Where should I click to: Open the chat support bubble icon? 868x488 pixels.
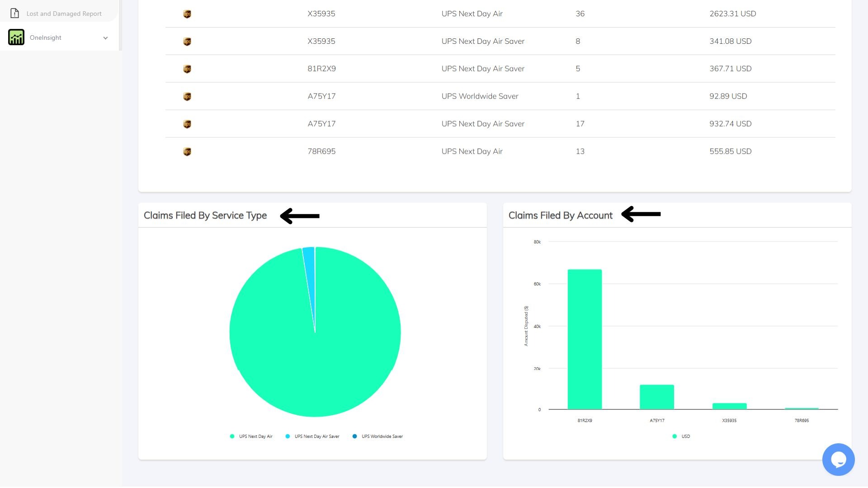[x=838, y=460]
